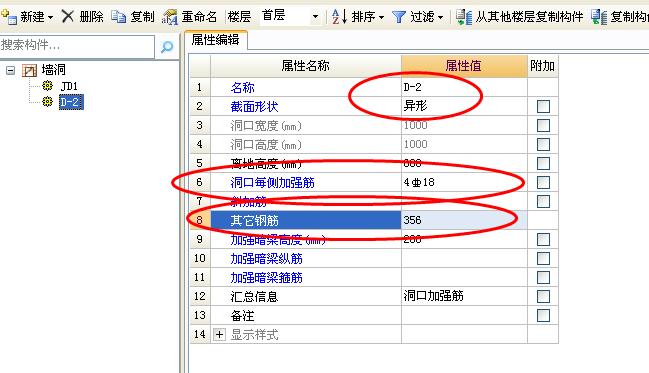This screenshot has height=373, width=649.
Task: Click the 附加 column header
Action: pyautogui.click(x=543, y=66)
